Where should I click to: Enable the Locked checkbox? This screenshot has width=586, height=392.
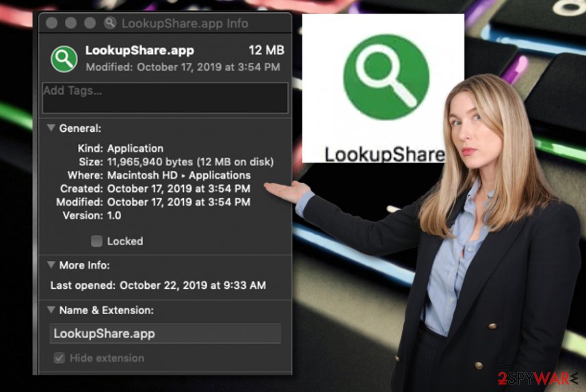coord(96,241)
